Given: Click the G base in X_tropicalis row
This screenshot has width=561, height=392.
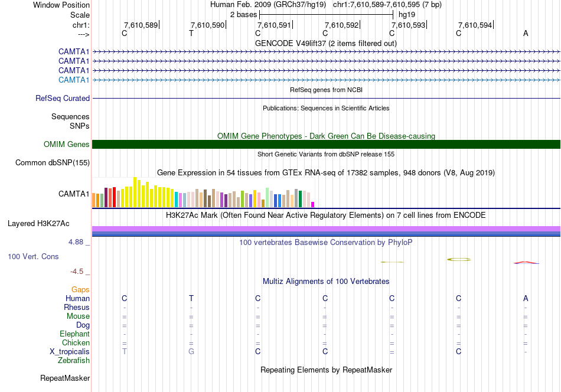Looking at the screenshot, I should click(x=191, y=352).
